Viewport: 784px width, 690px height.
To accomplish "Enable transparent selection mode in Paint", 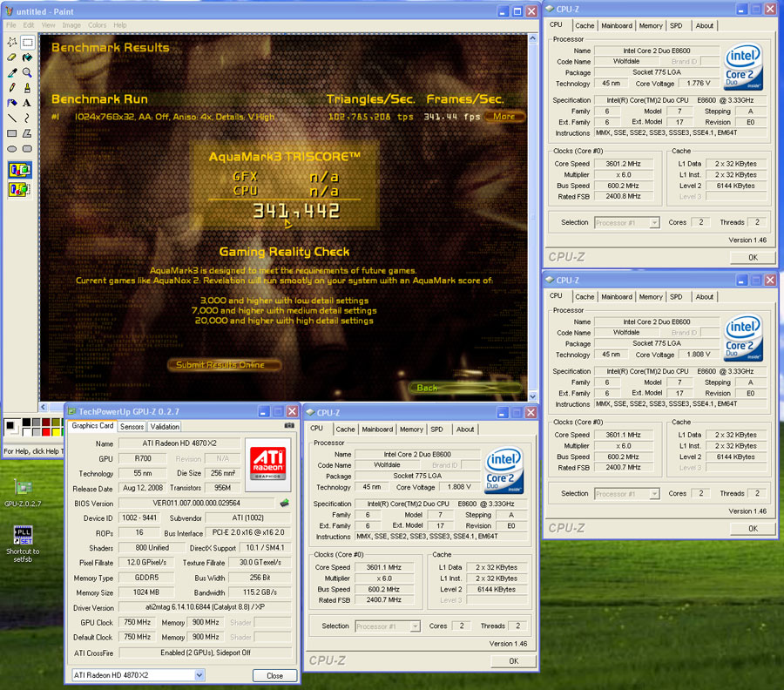I will pos(20,190).
